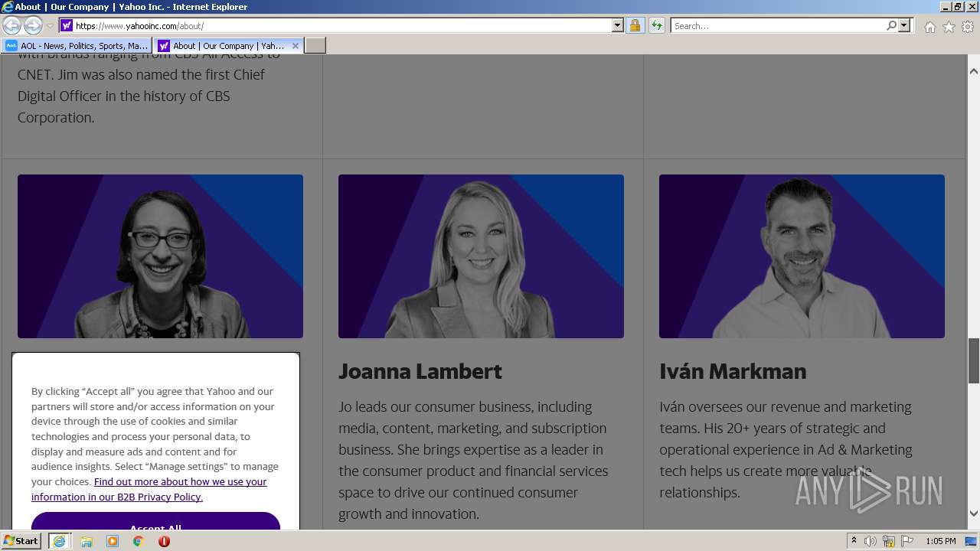The width and height of the screenshot is (980, 551).
Task: Launch the media player taskbar icon
Action: (113, 541)
